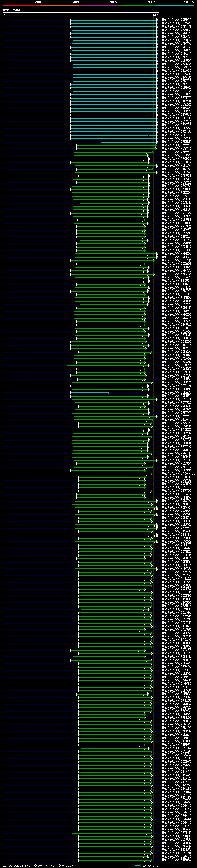This screenshot has height=868, width=197.
Task: Click the cyan ~100% identity legend bar
Action: tap(175, 6)
